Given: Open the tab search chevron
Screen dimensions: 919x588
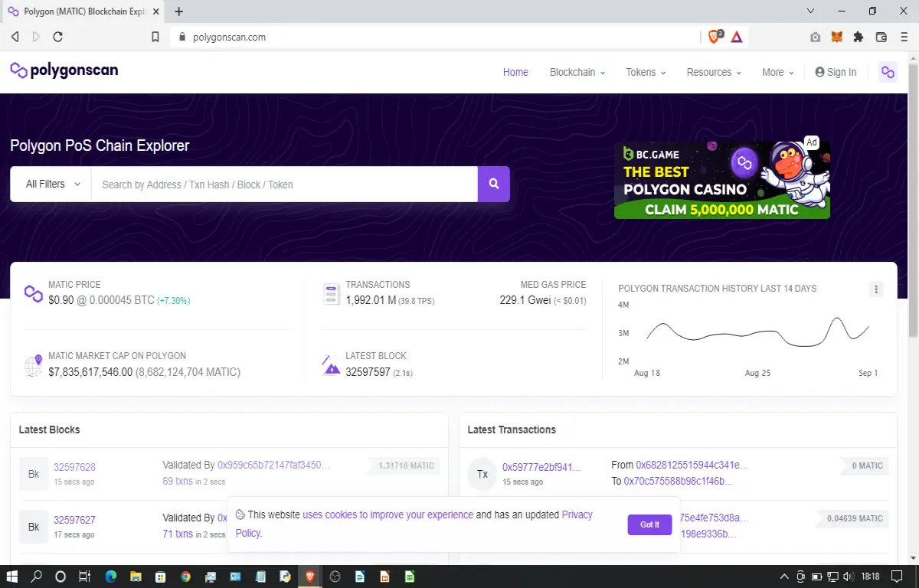Looking at the screenshot, I should 812,11.
